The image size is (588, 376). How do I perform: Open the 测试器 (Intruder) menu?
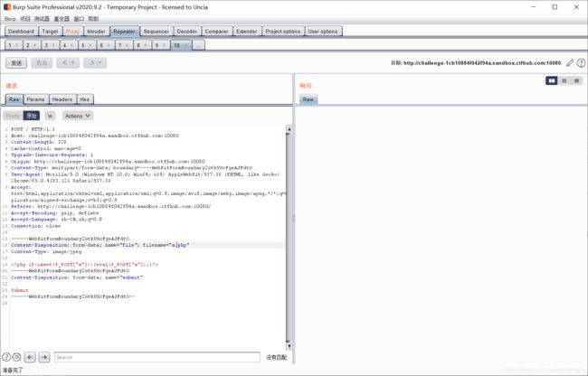click(x=42, y=19)
